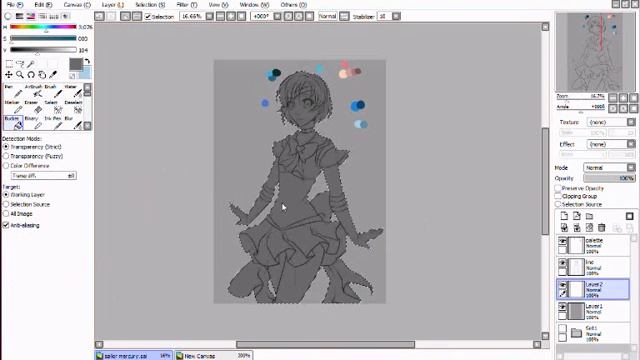Swap foreground and background colors

pos(87,62)
